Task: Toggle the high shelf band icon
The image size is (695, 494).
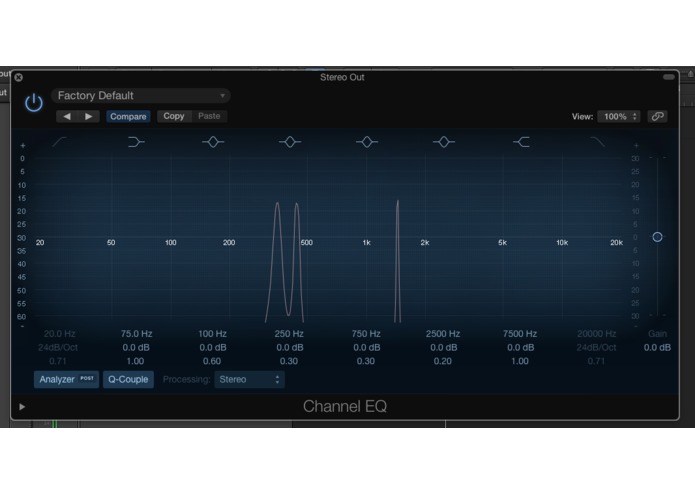Action: tap(521, 142)
